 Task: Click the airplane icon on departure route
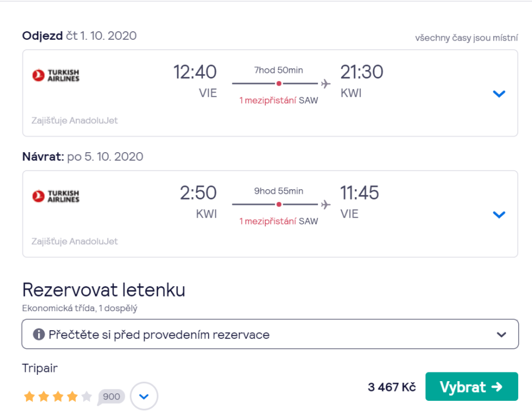point(326,84)
